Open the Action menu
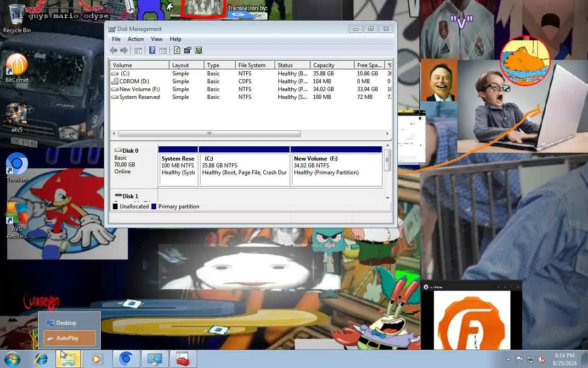The width and height of the screenshot is (588, 368). pyautogui.click(x=136, y=39)
